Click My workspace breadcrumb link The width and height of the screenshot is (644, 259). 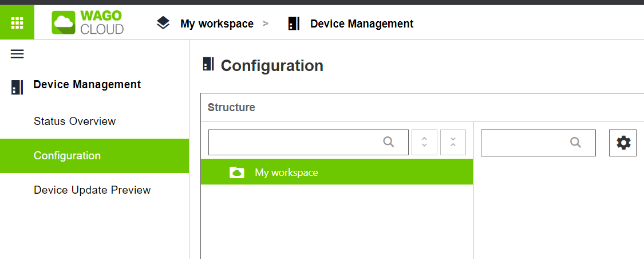point(217,24)
